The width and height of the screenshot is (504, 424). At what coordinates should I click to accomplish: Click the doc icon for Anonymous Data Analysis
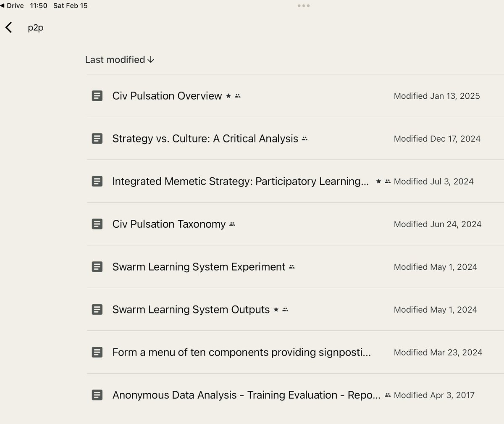click(x=97, y=395)
